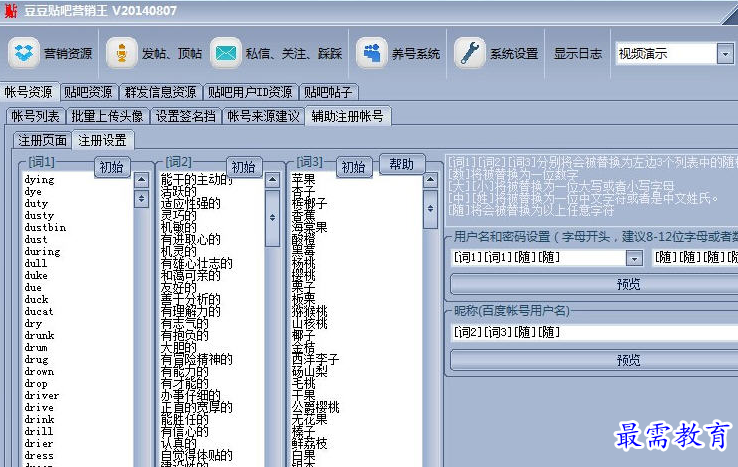Image resolution: width=738 pixels, height=467 pixels.
Task: Select word 'dustbin' in 词1 list
Action: point(45,227)
